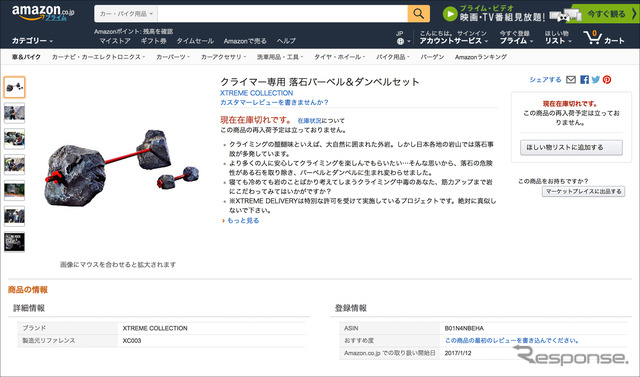
Task: Click the Amazon.co.jp logo
Action: pos(43,13)
